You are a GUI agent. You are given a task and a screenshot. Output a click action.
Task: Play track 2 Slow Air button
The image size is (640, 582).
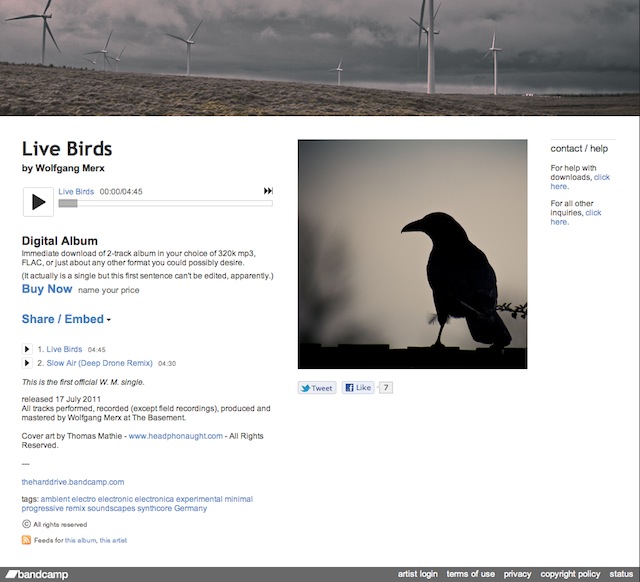[x=27, y=363]
